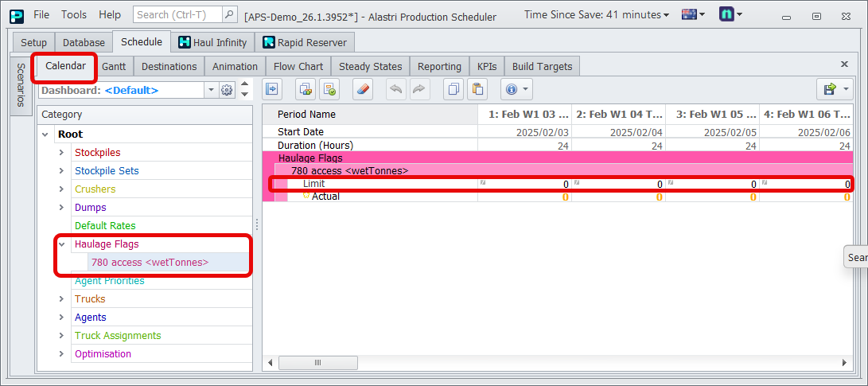
Task: Select the Default Rates category
Action: pyautogui.click(x=105, y=226)
